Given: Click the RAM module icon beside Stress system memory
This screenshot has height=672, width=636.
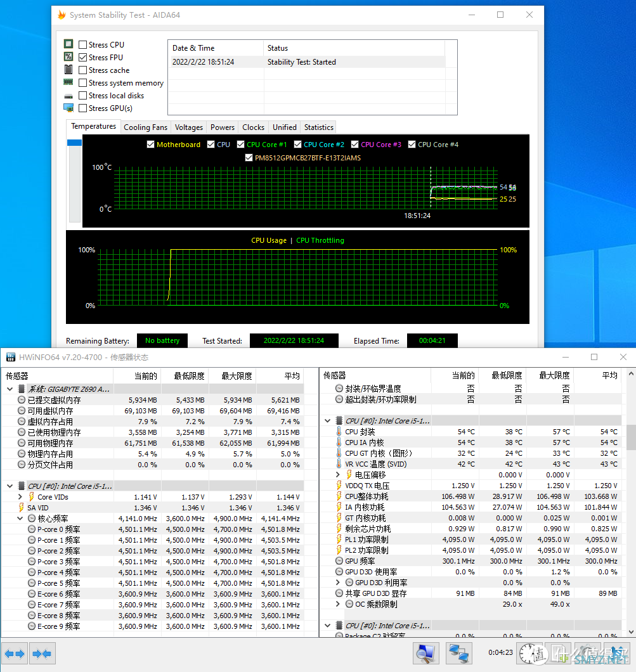Looking at the screenshot, I should pyautogui.click(x=68, y=82).
